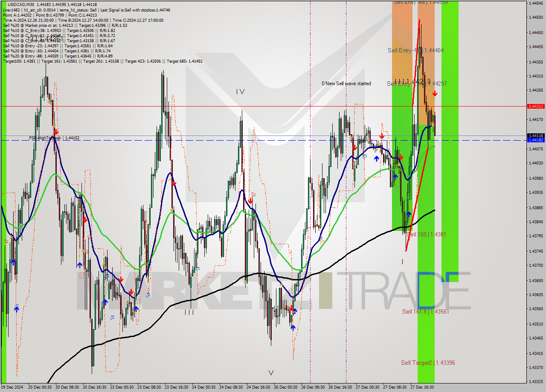
Task: Select the '23 Dec 00:30' time label
Action: [x=122, y=387]
